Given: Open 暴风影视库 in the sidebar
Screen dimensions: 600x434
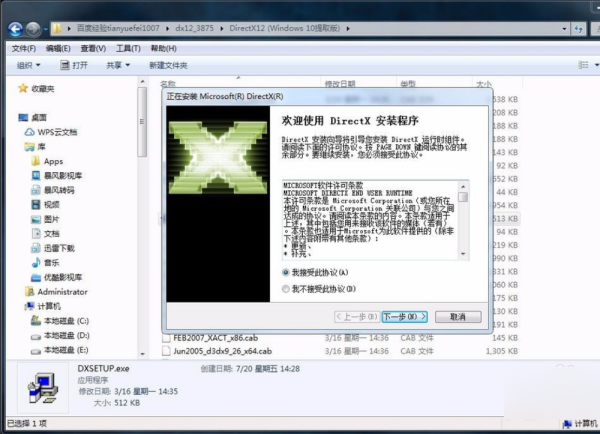Looking at the screenshot, I should tap(57, 176).
